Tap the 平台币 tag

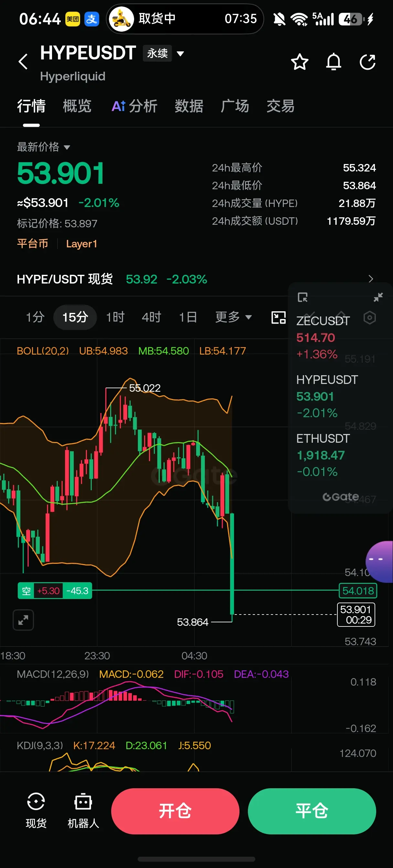tap(32, 243)
